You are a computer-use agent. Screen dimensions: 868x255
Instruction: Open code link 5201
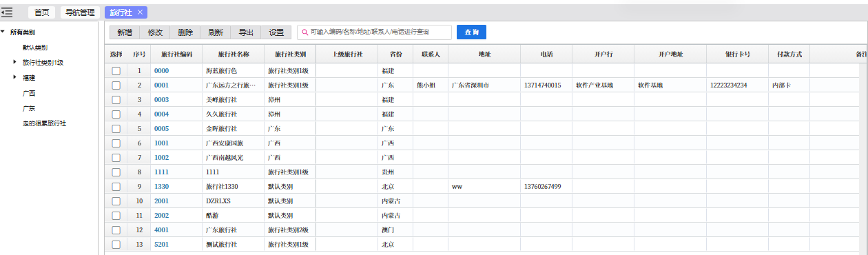click(161, 245)
